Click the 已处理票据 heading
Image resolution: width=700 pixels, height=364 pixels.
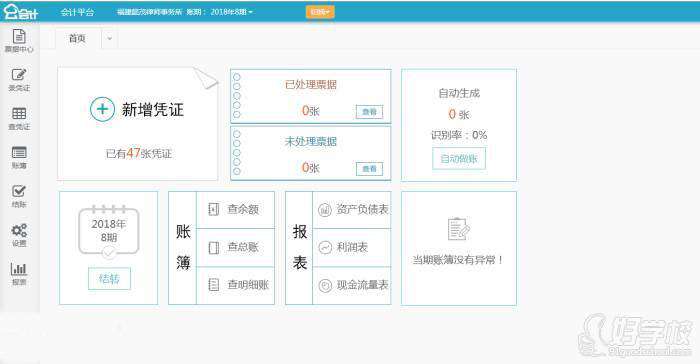pyautogui.click(x=311, y=84)
